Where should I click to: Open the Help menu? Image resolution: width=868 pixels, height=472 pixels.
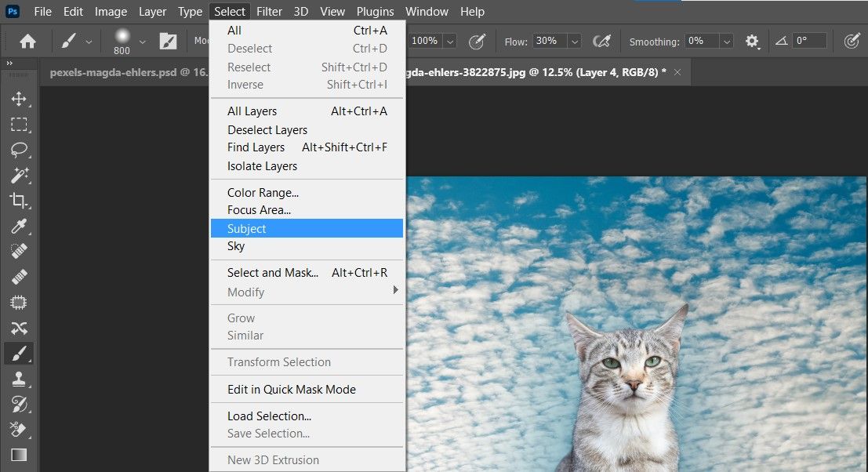pos(472,12)
